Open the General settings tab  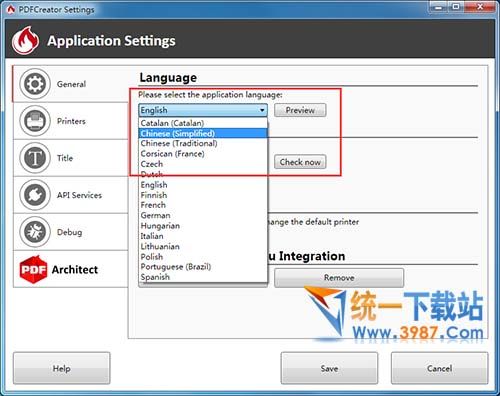click(x=70, y=84)
